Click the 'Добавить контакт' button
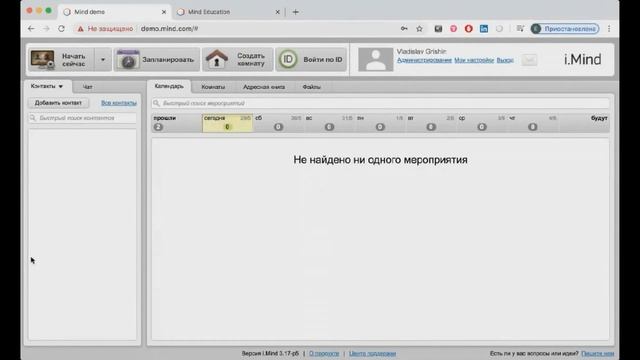Viewport: 640px width, 360px height. pyautogui.click(x=58, y=103)
